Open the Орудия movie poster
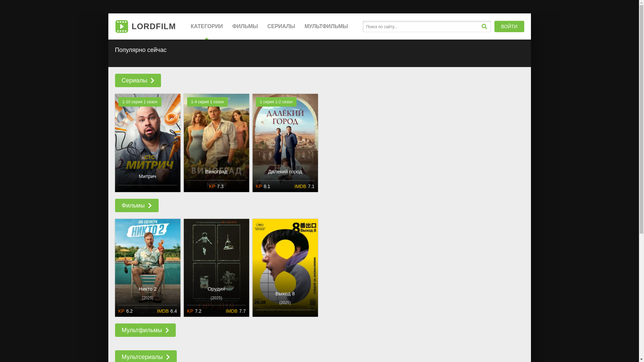Screen dimensions: 644x362 coord(216,268)
